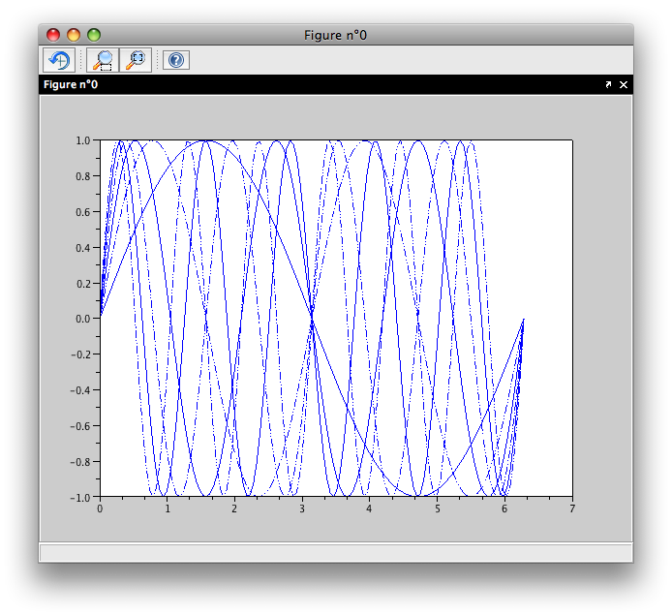Screen dimensions: 672x616
Task: Maximize the window with green button
Action: pos(94,35)
